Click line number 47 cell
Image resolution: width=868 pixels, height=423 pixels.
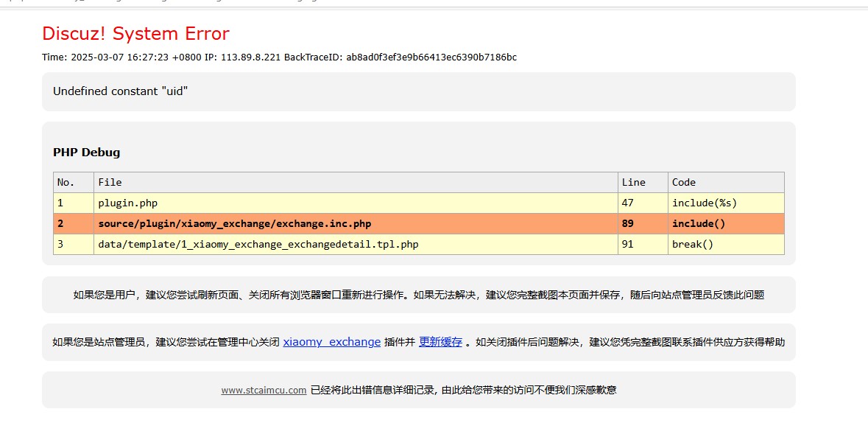(x=643, y=203)
